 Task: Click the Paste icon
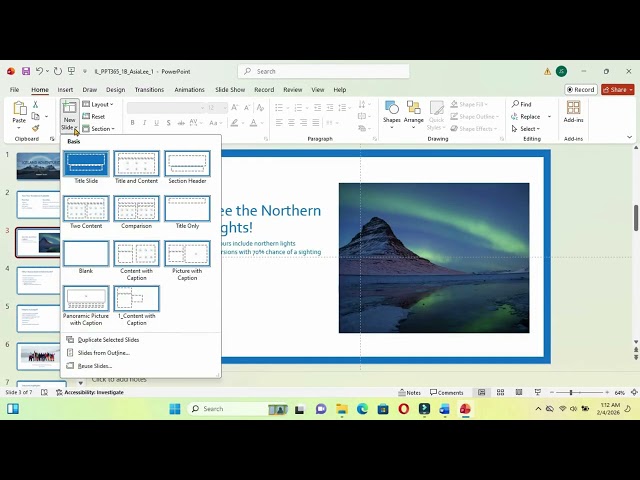coord(20,109)
